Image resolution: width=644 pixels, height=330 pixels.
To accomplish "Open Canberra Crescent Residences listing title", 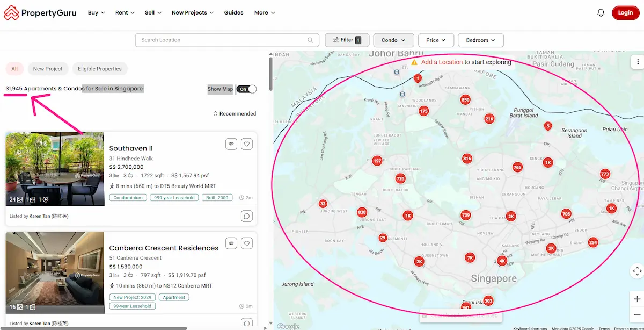I will (164, 248).
